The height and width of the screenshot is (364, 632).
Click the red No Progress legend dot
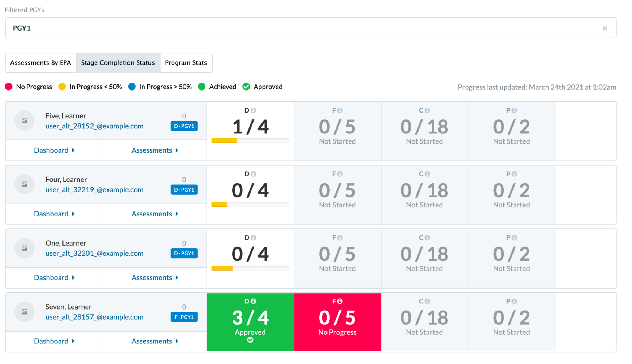tap(9, 87)
